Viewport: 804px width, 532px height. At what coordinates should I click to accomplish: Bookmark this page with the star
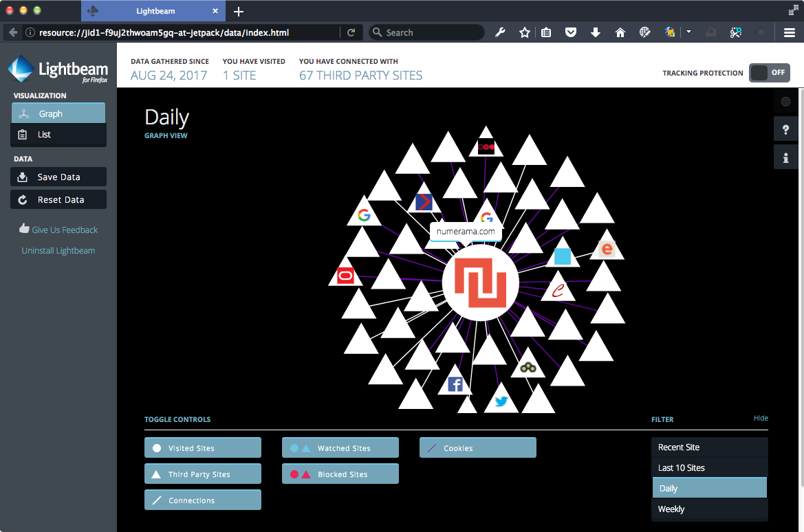click(x=524, y=32)
